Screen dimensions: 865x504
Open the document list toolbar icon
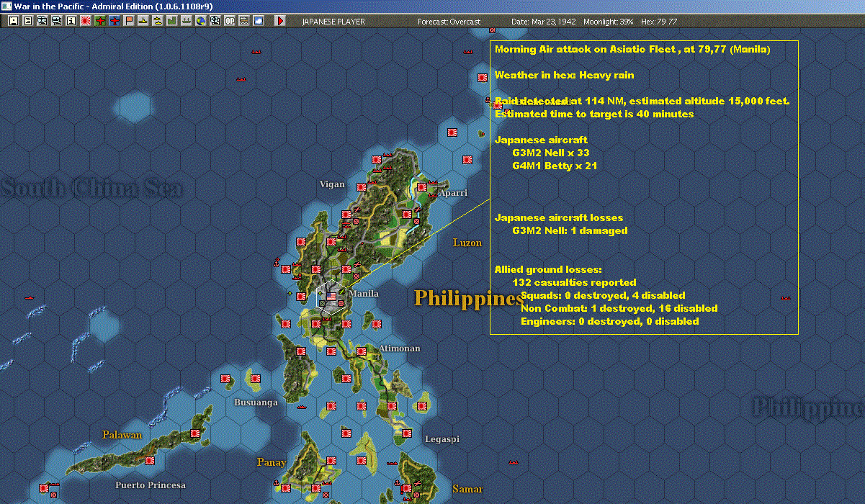[x=28, y=21]
